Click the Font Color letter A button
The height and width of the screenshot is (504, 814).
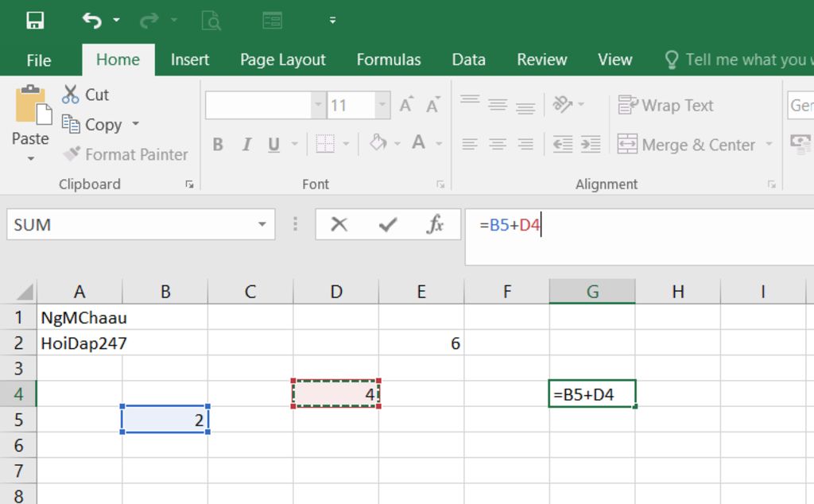[418, 144]
